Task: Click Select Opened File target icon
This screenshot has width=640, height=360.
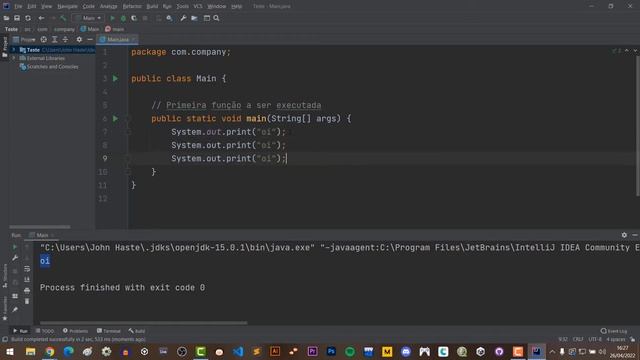Action: point(44,40)
